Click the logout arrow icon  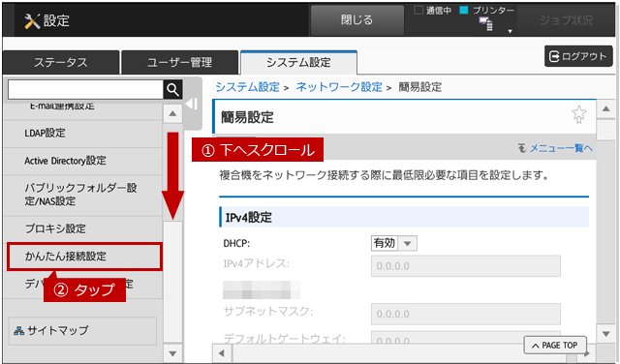click(554, 56)
